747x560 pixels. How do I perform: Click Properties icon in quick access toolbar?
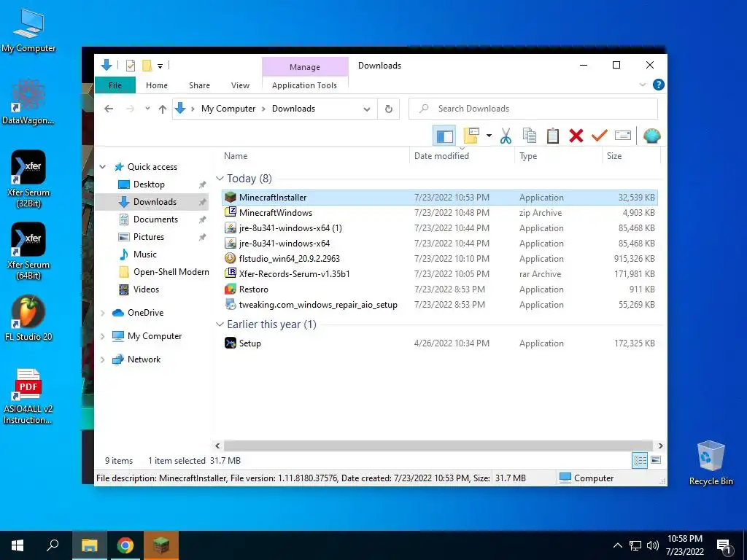pos(130,66)
